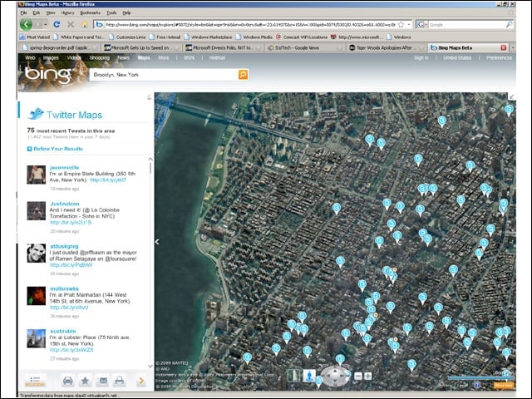Open the Tools menu
Image resolution: width=532 pixels, height=399 pixels.
pos(111,12)
